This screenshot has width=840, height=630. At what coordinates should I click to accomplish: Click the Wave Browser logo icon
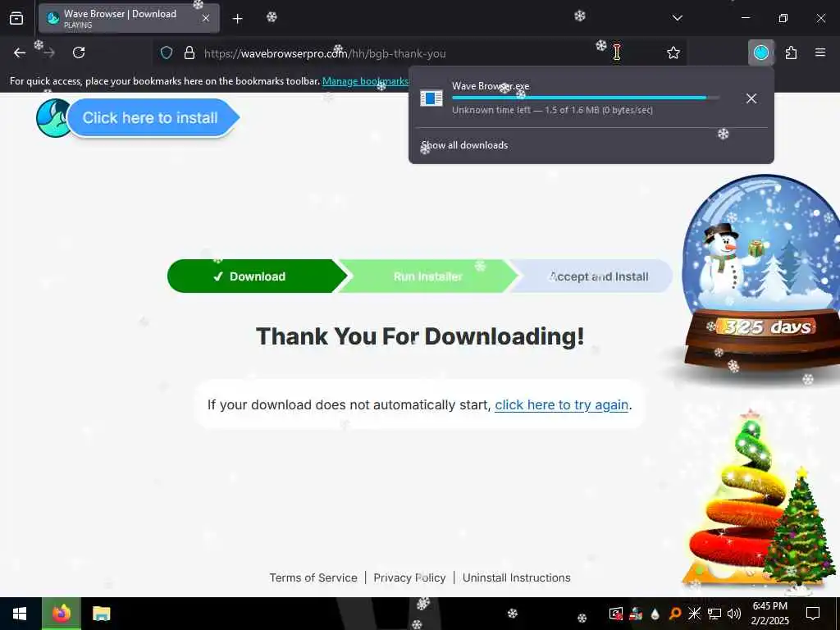pos(52,118)
